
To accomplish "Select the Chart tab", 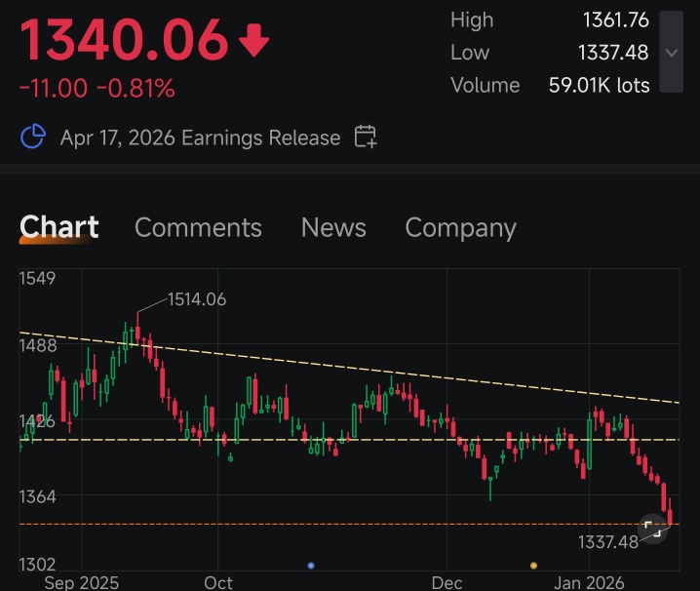I will 58,227.
